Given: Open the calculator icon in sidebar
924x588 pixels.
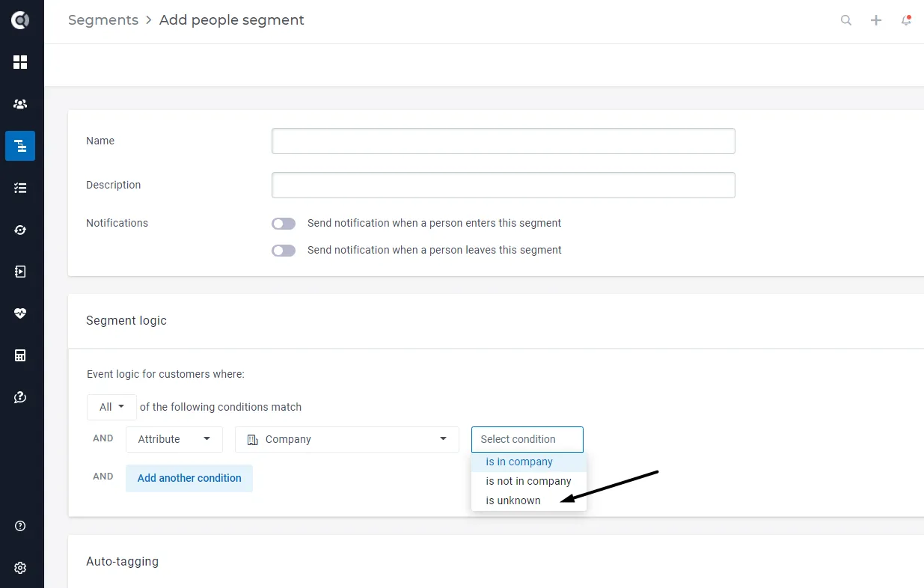Looking at the screenshot, I should point(20,355).
